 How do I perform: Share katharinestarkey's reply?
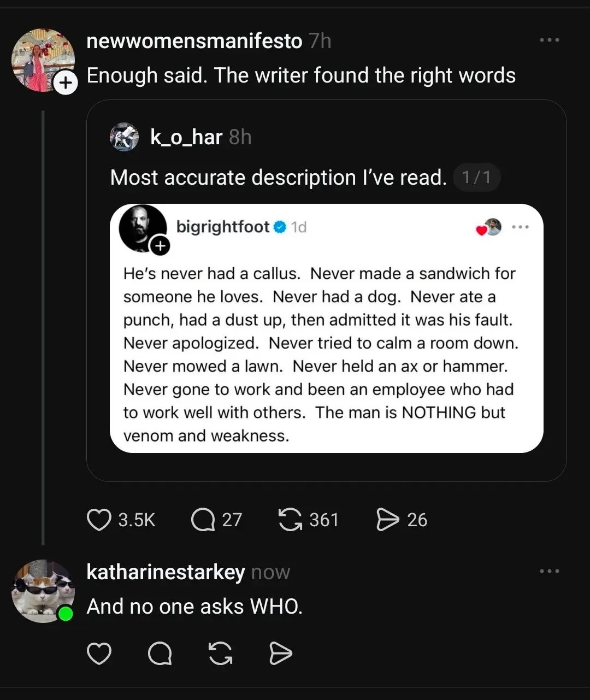point(280,653)
